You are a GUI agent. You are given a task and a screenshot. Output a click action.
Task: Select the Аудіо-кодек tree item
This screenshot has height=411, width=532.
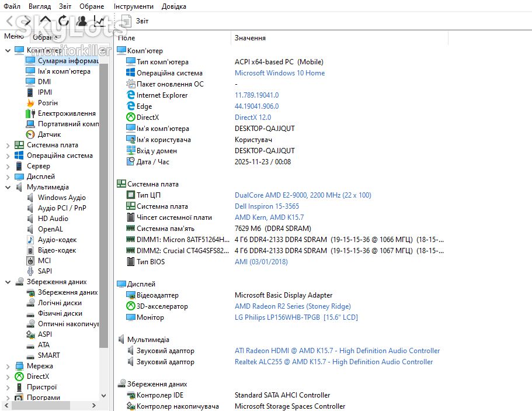click(x=57, y=240)
